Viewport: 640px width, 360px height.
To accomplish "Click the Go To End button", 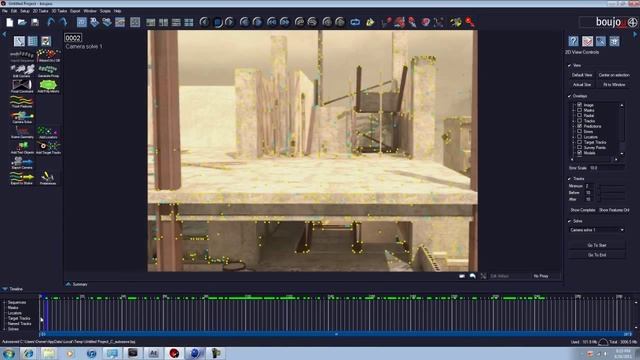I will click(597, 255).
